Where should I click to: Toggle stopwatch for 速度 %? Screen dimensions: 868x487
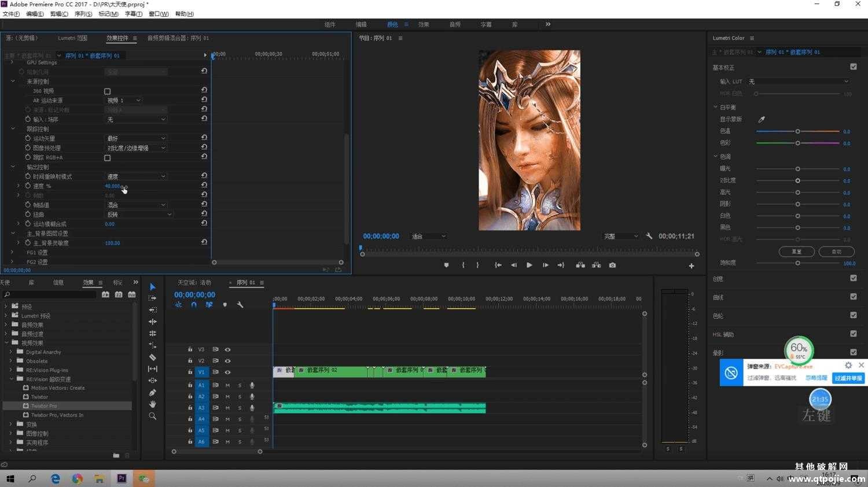[28, 186]
